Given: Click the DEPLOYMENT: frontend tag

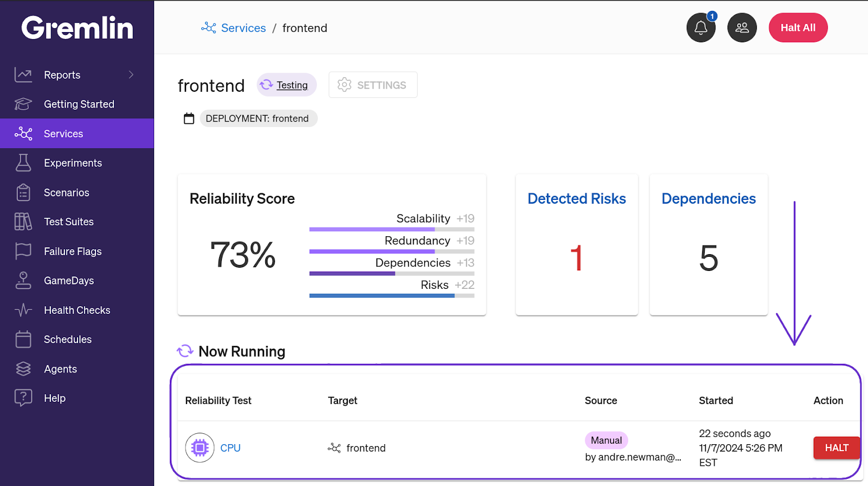Looking at the screenshot, I should (x=258, y=118).
